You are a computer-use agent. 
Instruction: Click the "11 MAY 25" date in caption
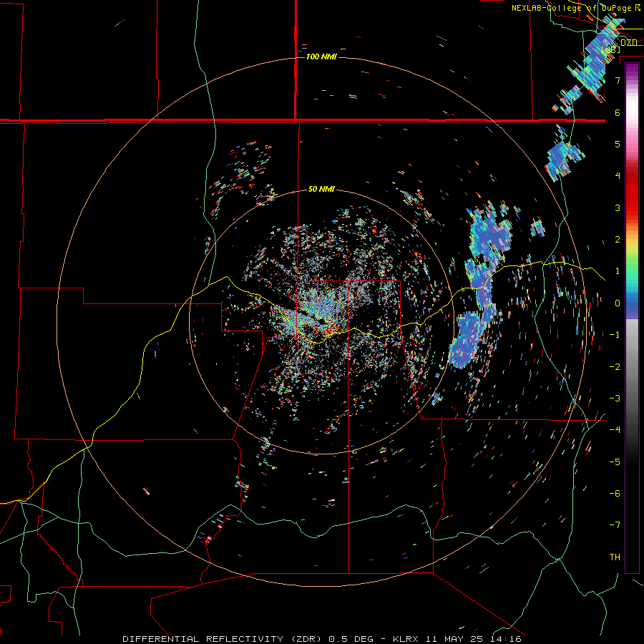pos(454,639)
